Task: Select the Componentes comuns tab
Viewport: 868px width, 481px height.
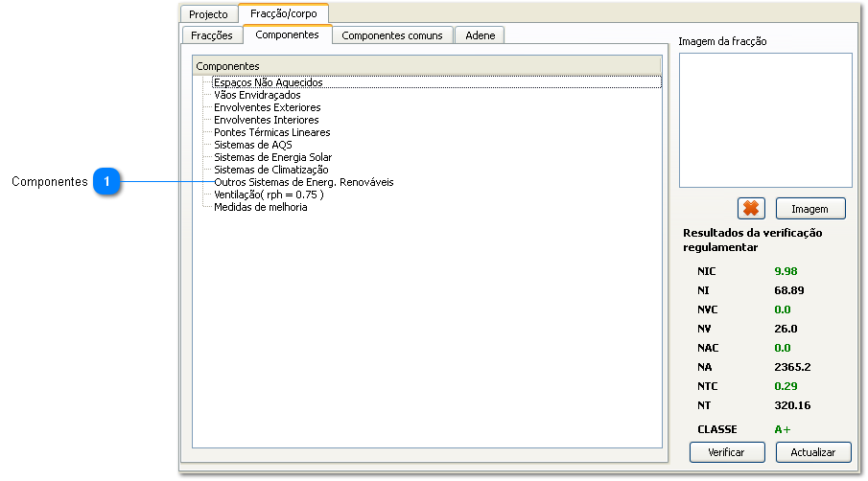Action: [391, 35]
